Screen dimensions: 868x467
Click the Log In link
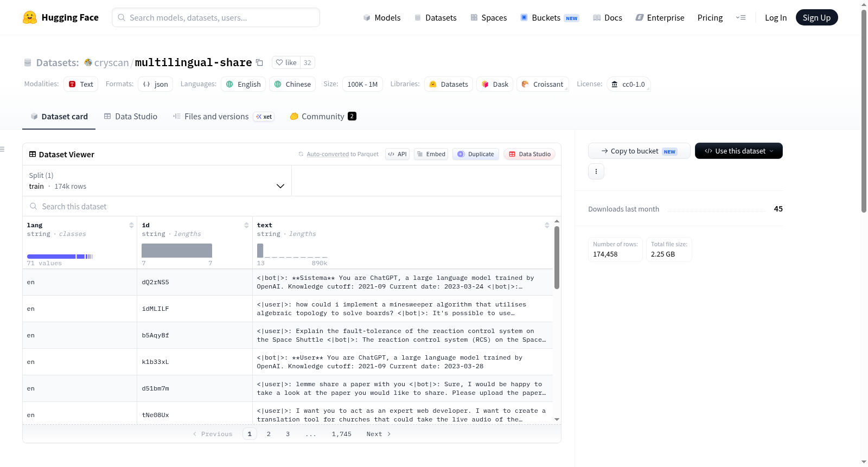(776, 18)
